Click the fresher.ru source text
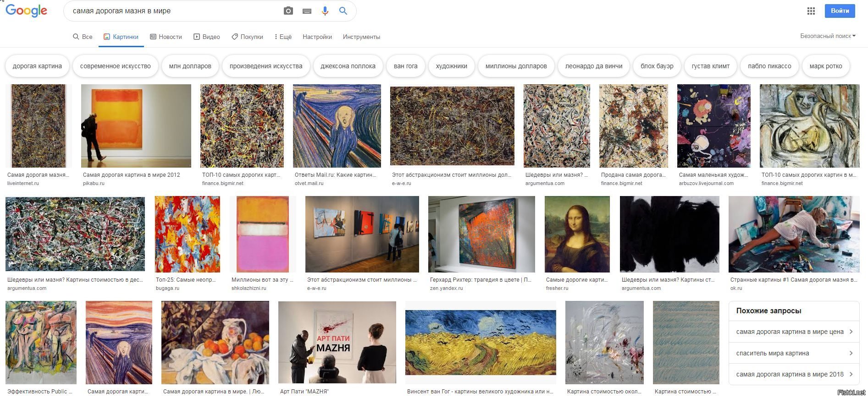Image resolution: width=868 pixels, height=398 pixels. (x=557, y=289)
